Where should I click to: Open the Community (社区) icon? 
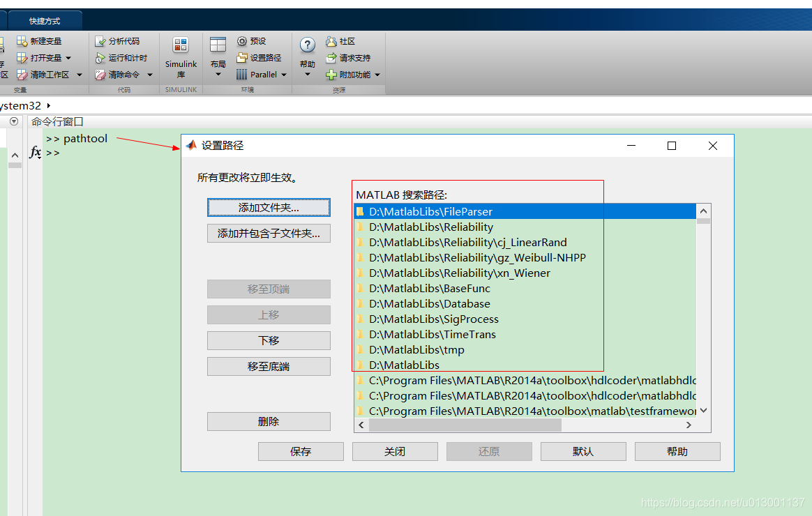(331, 41)
